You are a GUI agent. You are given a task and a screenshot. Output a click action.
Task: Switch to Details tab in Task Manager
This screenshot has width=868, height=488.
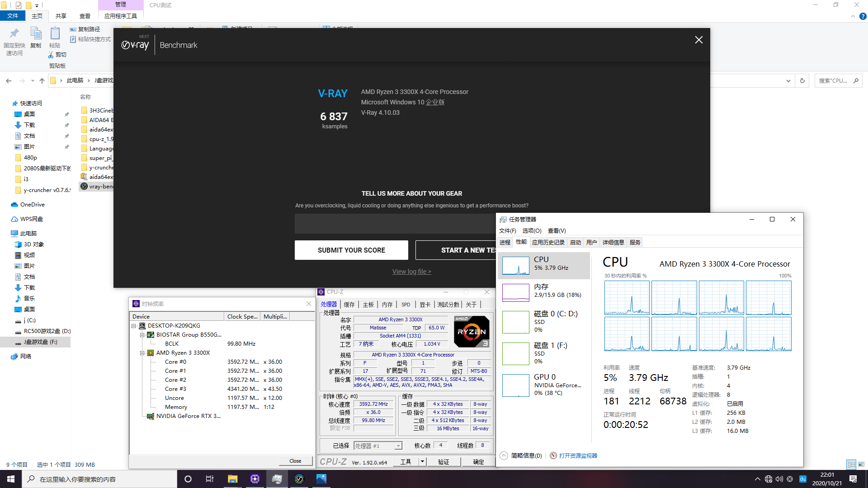(x=613, y=243)
